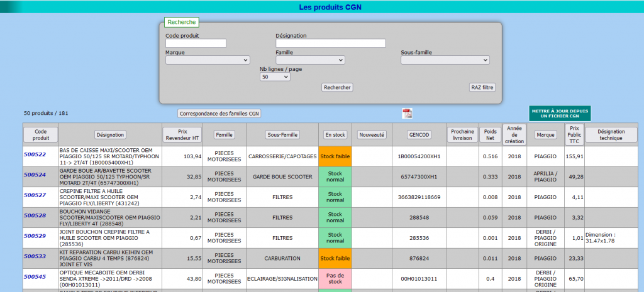
Task: Click the 'Stock faible' cell for 500522
Action: point(335,156)
